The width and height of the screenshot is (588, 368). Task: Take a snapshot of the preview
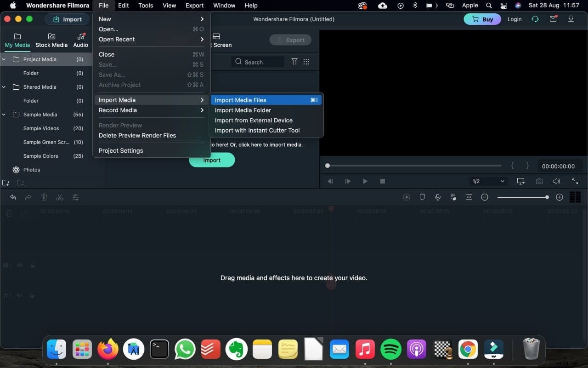tap(539, 181)
